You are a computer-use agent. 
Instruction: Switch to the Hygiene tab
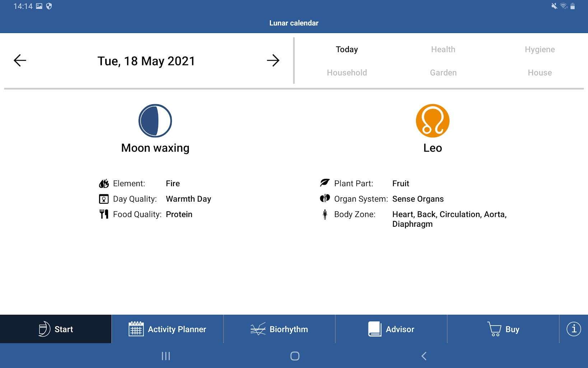[539, 50]
